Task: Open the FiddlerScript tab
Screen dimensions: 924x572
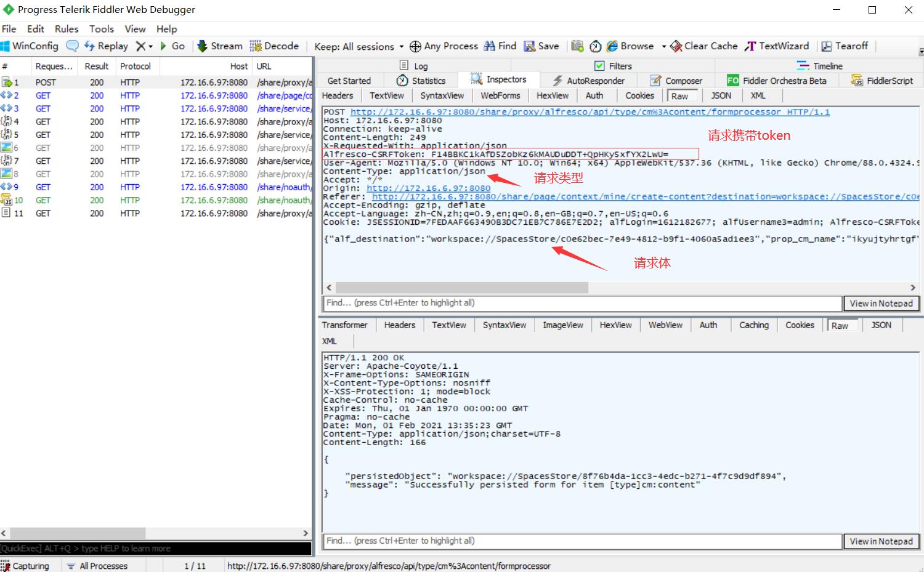Action: [882, 81]
